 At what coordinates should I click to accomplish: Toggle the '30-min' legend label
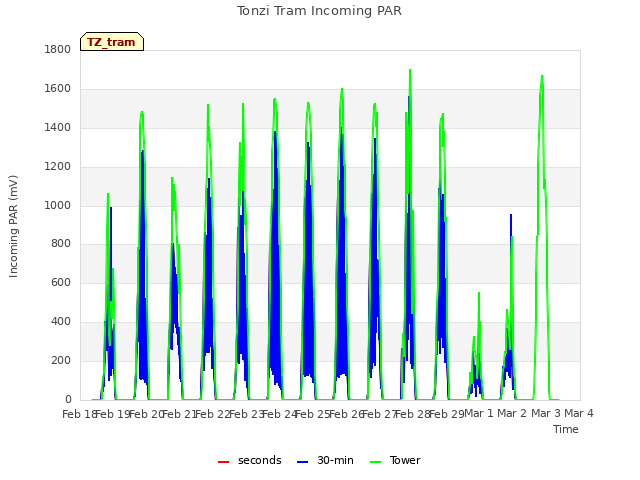point(335,460)
